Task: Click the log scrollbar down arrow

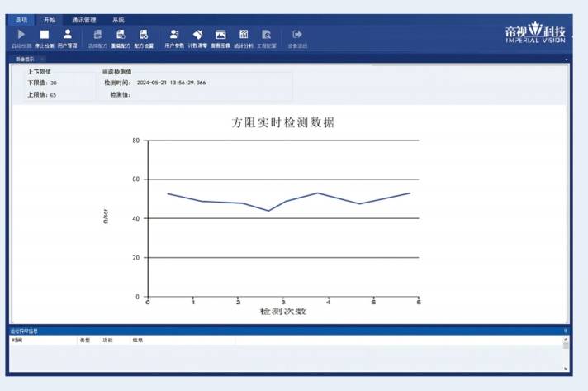Action: [566, 369]
